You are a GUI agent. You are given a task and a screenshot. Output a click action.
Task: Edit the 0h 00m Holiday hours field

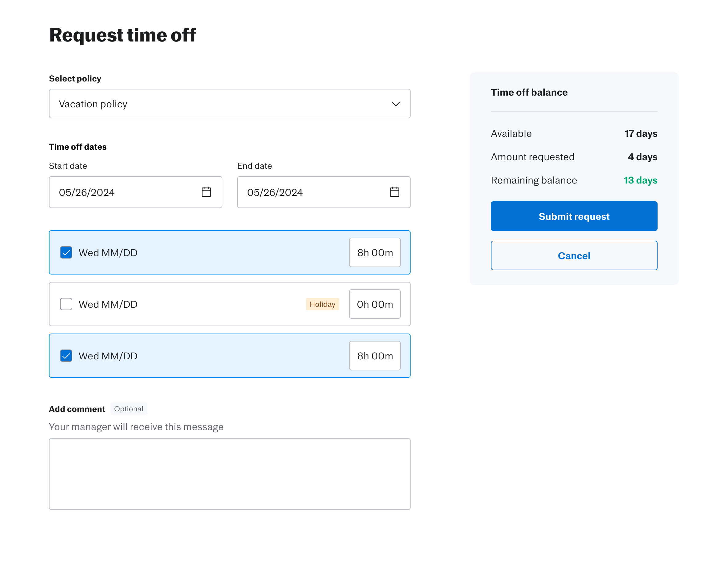click(375, 304)
